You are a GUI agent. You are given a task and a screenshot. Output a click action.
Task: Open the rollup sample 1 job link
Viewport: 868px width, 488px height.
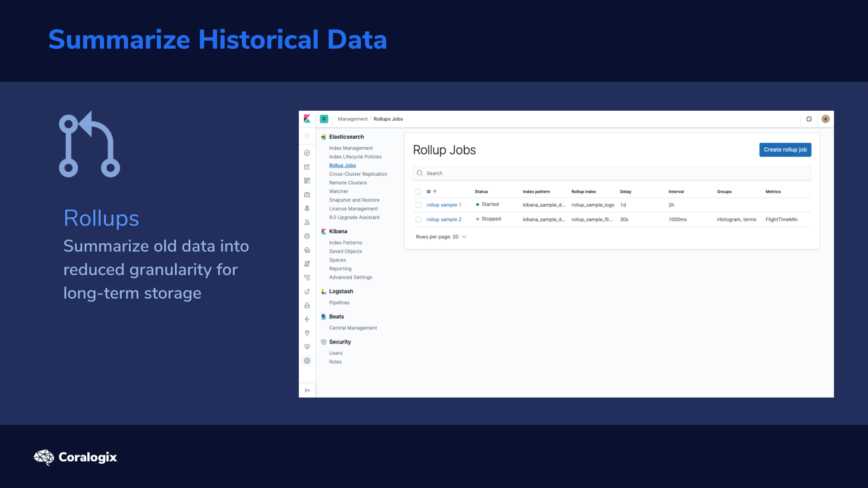click(443, 205)
